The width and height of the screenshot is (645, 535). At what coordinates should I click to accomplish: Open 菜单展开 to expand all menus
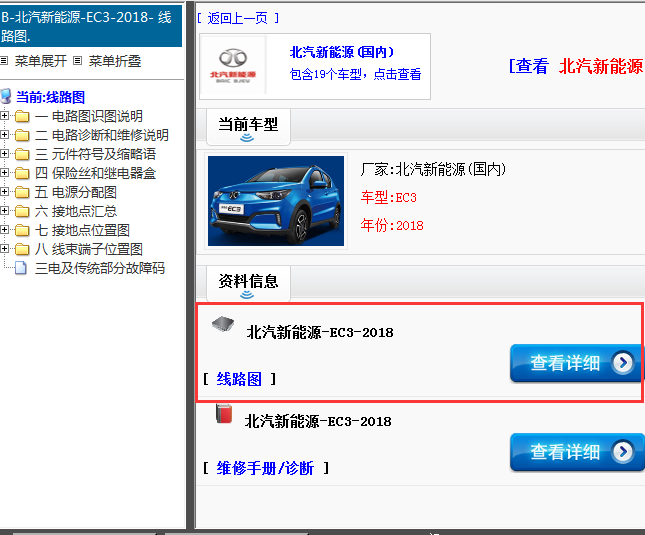pyautogui.click(x=41, y=61)
